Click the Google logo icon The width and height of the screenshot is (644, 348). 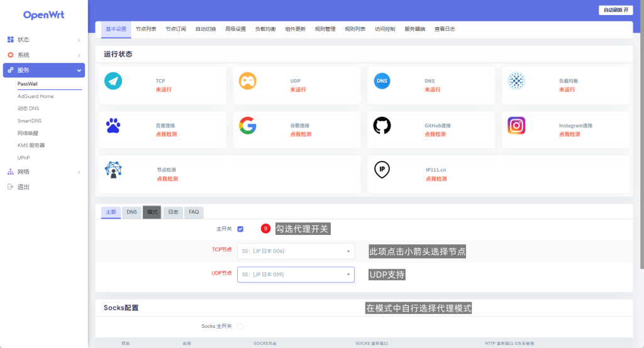247,126
